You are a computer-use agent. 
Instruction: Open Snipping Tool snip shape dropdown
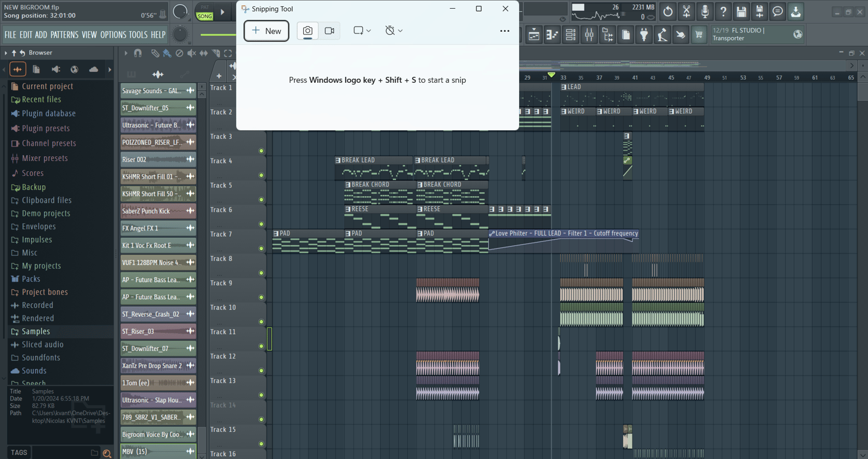(362, 31)
